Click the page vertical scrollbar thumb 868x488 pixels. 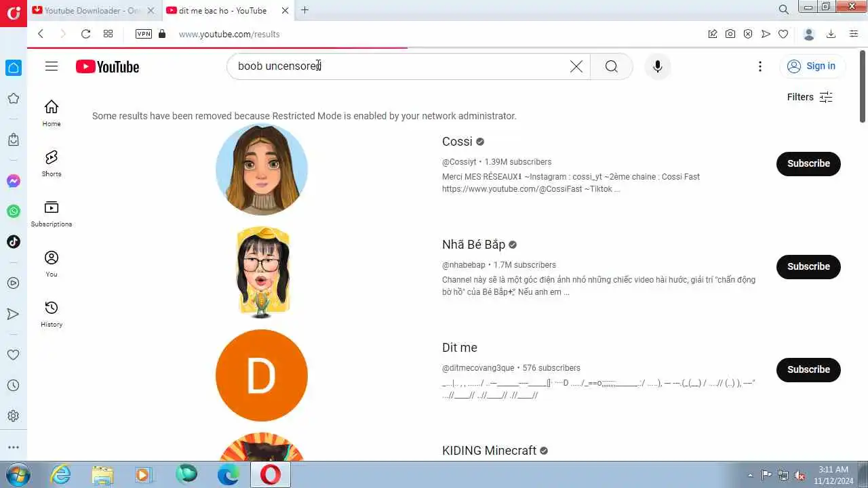click(x=863, y=88)
